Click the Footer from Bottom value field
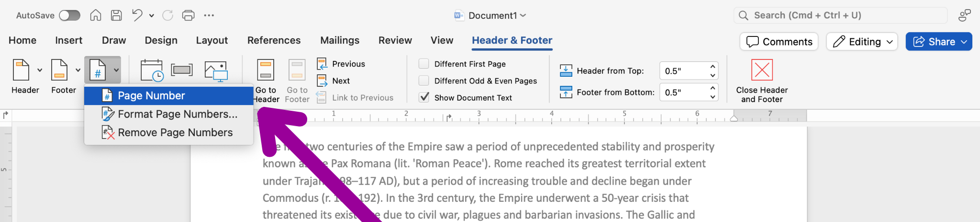Screen dimensions: 980x222 coord(683,92)
